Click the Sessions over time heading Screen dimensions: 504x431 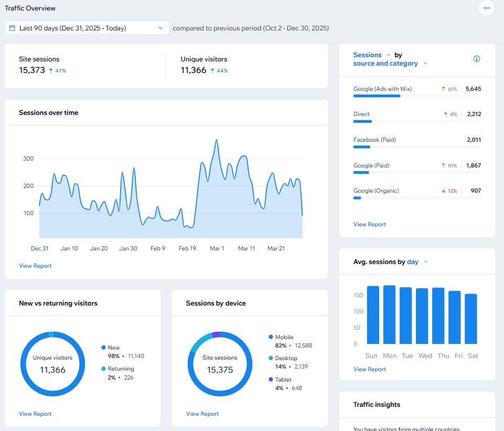[x=49, y=112]
